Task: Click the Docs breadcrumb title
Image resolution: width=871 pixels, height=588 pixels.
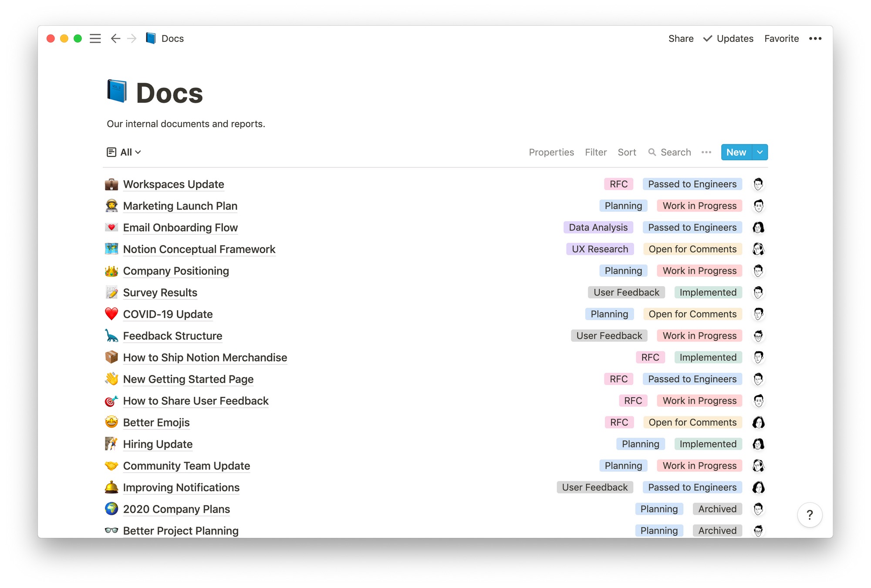Action: (172, 39)
